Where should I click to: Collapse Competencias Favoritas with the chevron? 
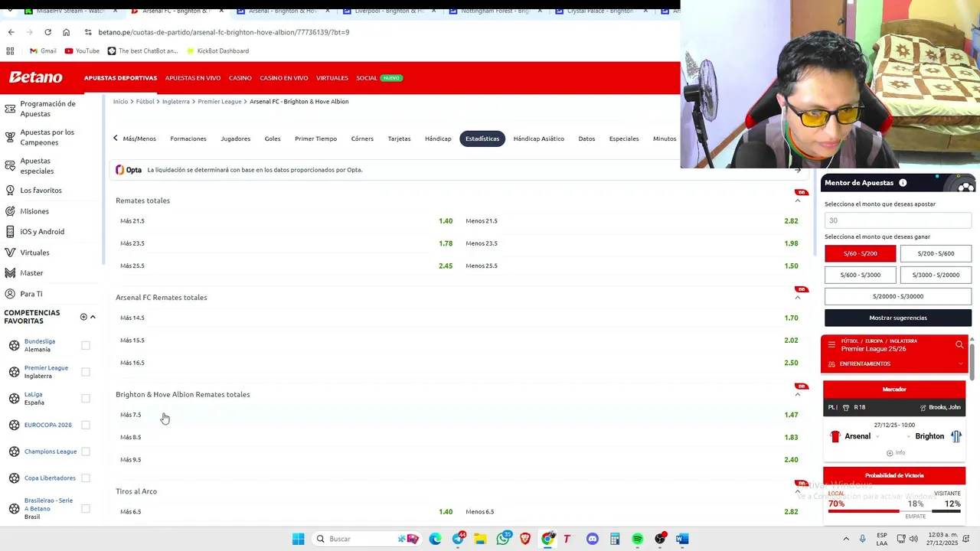(x=93, y=317)
